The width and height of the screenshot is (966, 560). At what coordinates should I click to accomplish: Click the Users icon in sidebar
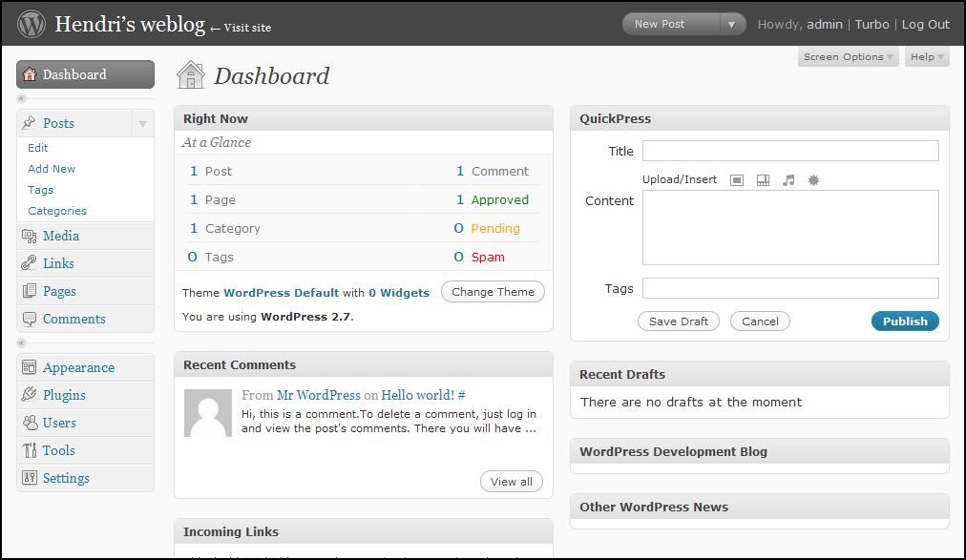pyautogui.click(x=29, y=423)
